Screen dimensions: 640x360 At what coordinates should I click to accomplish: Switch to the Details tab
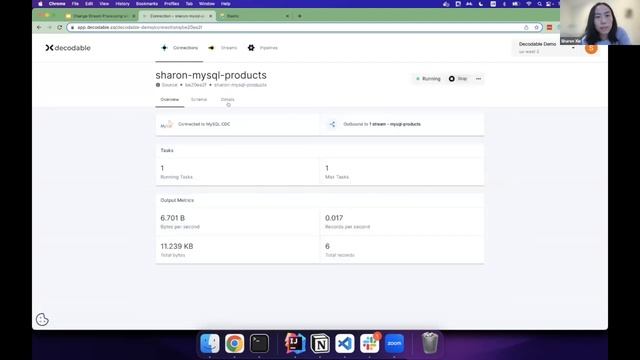(227, 100)
